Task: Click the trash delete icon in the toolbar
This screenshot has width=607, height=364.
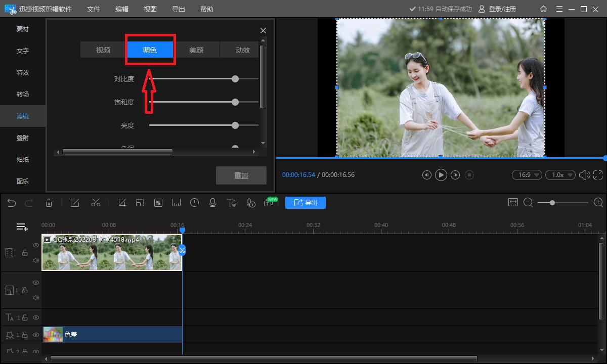Action: (x=49, y=203)
